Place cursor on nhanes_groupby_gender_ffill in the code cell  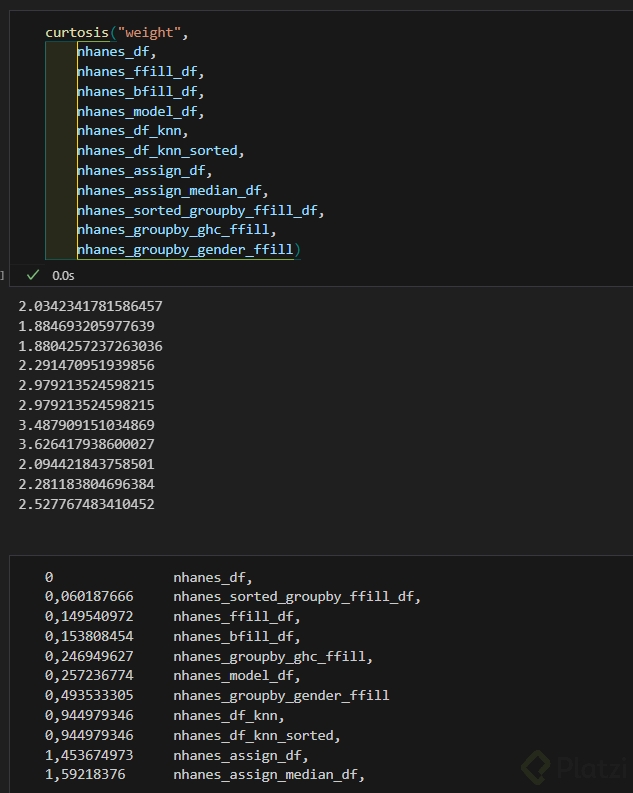click(x=186, y=249)
